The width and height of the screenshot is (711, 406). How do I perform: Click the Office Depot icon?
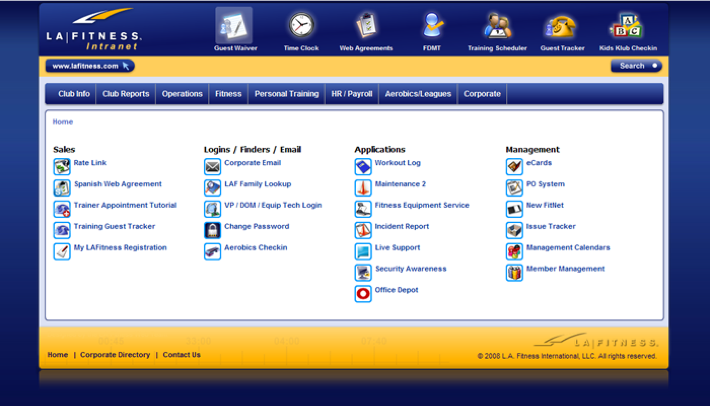pyautogui.click(x=363, y=293)
